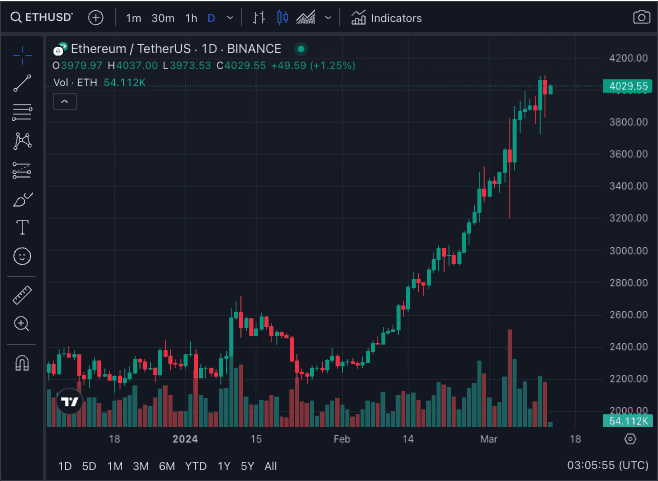Select the zoom in tool
658x481 pixels.
(x=22, y=324)
